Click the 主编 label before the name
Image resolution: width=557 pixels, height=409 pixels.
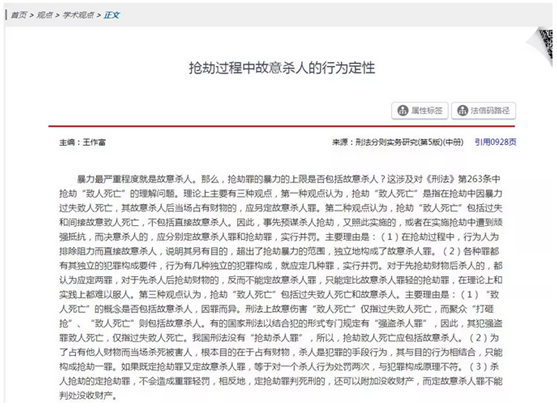67,142
